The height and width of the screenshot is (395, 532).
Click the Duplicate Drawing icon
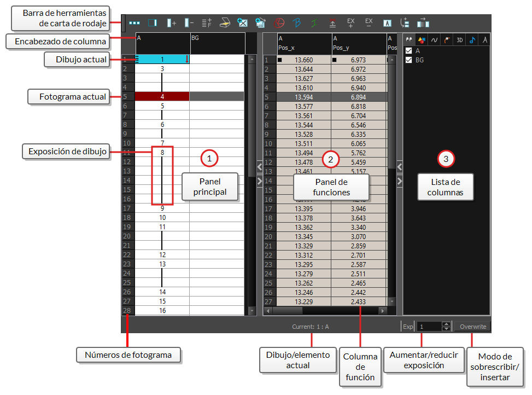click(260, 23)
